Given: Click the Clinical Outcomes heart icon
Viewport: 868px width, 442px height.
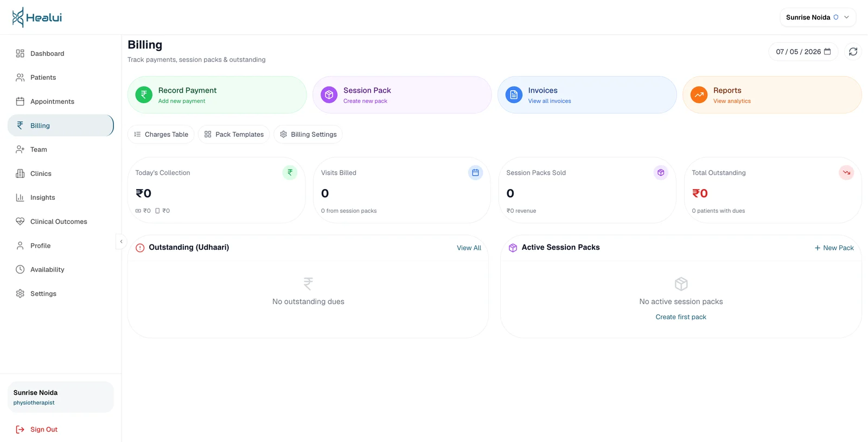Looking at the screenshot, I should point(20,222).
